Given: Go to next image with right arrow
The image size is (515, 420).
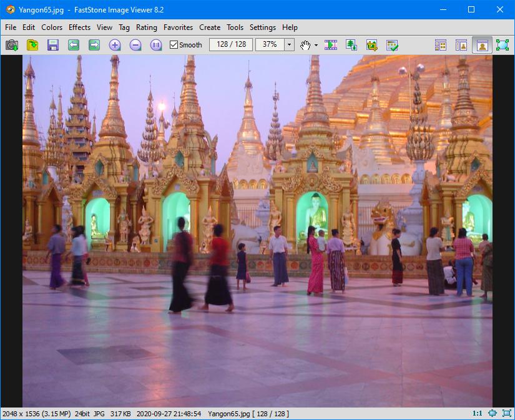Looking at the screenshot, I should [x=94, y=45].
